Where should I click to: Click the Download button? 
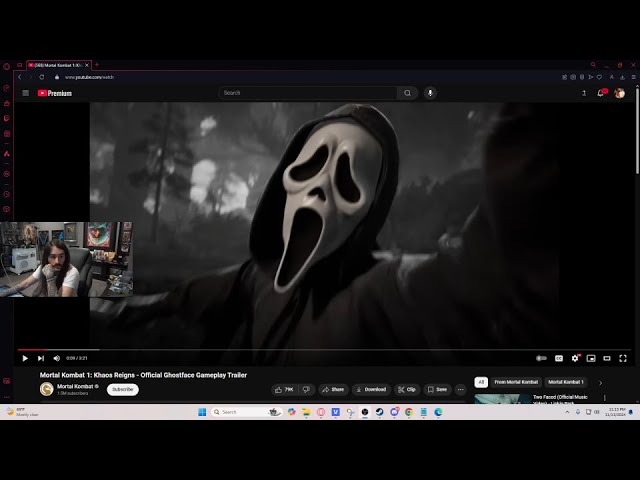tap(371, 389)
